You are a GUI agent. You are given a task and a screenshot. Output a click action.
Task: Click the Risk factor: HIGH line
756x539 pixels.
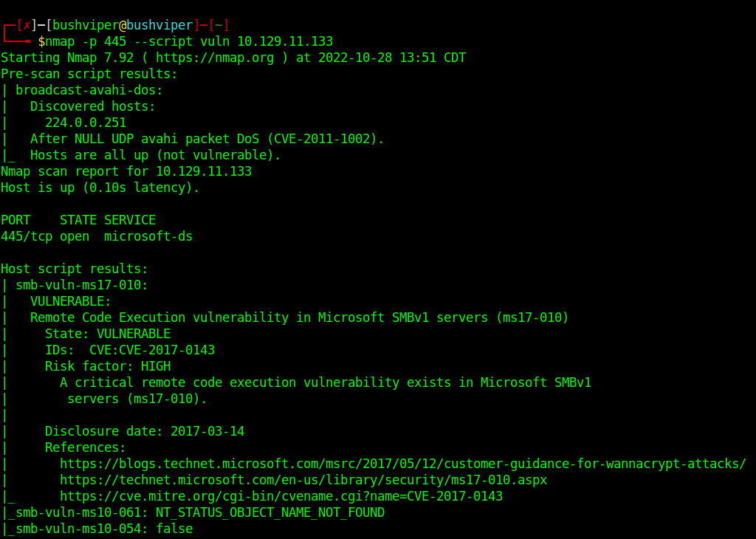coord(108,366)
